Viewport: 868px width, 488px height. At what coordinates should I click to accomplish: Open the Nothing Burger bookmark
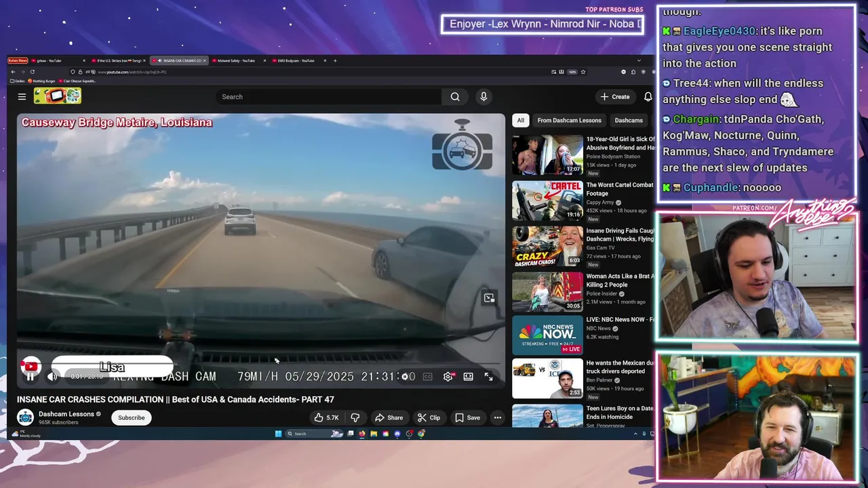pos(42,81)
